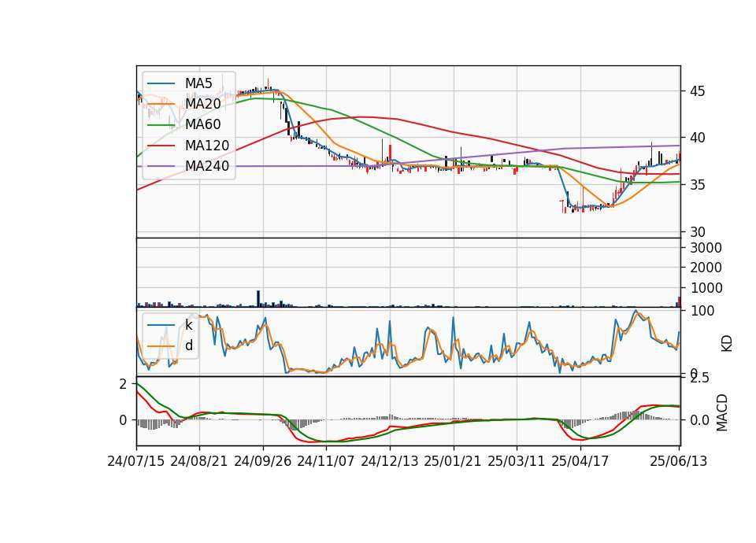Click the 3000 volume axis tick
756x543 pixels.
click(706, 248)
